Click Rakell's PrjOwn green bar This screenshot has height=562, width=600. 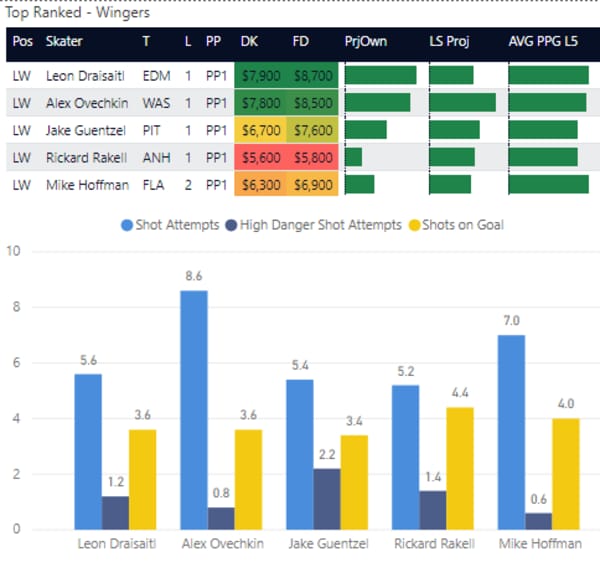coord(354,157)
